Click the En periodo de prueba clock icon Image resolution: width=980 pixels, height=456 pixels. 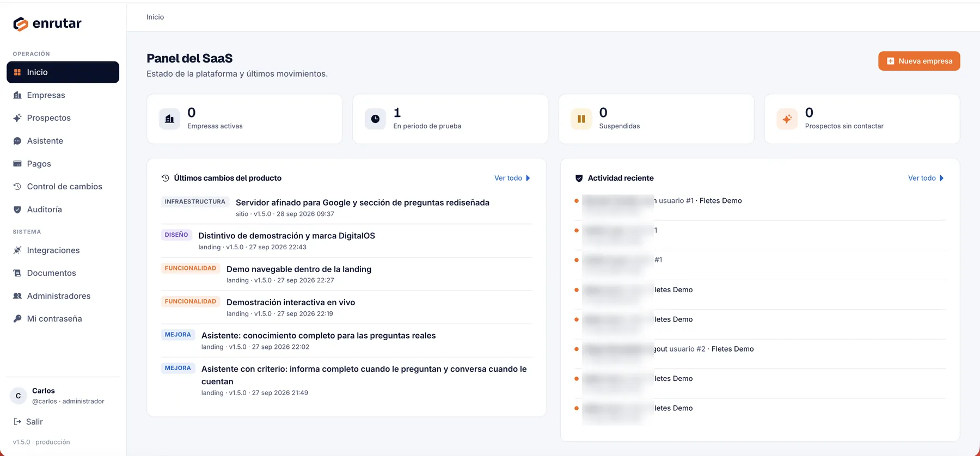(x=375, y=119)
